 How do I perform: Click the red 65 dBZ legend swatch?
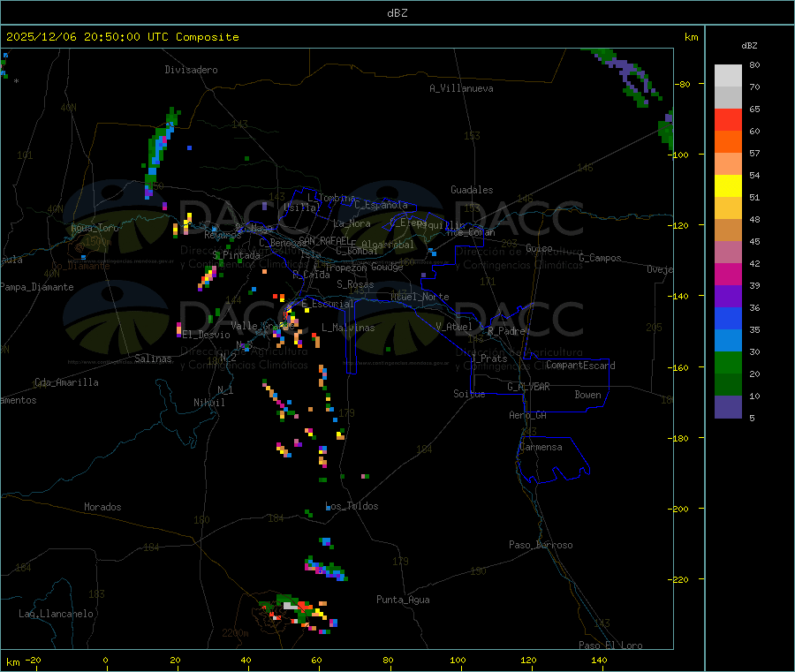[x=728, y=119]
